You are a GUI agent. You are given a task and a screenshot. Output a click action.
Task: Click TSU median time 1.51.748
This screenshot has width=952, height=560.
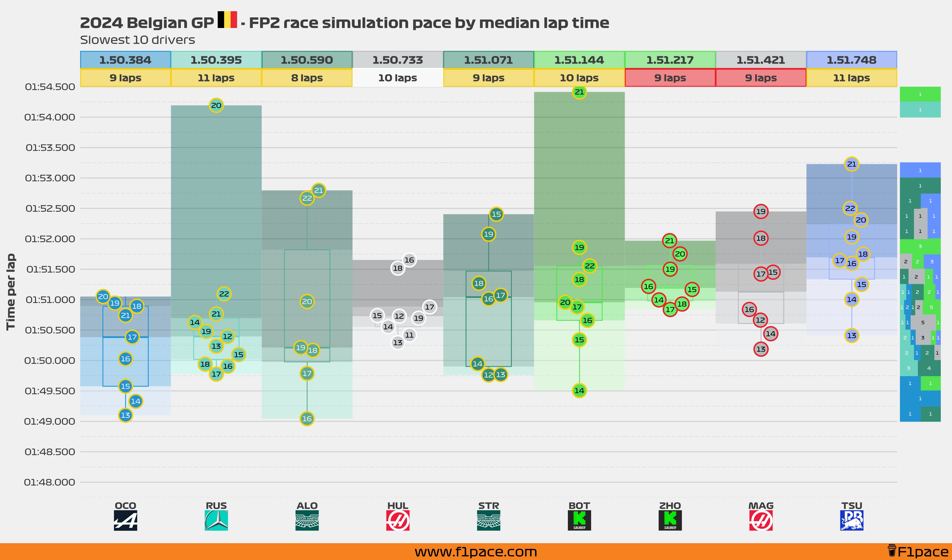(x=851, y=60)
